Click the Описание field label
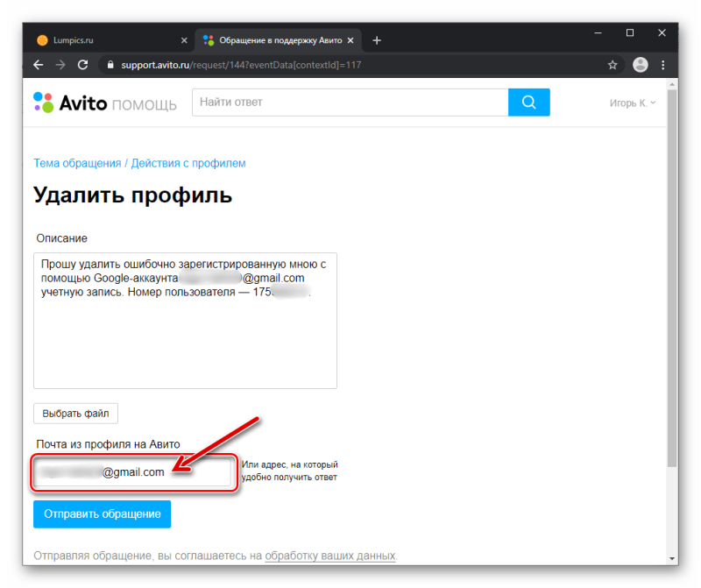701x588 pixels. (x=61, y=238)
